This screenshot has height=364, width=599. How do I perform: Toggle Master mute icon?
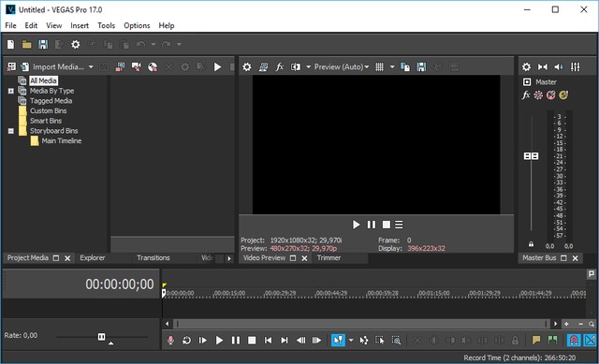point(551,95)
